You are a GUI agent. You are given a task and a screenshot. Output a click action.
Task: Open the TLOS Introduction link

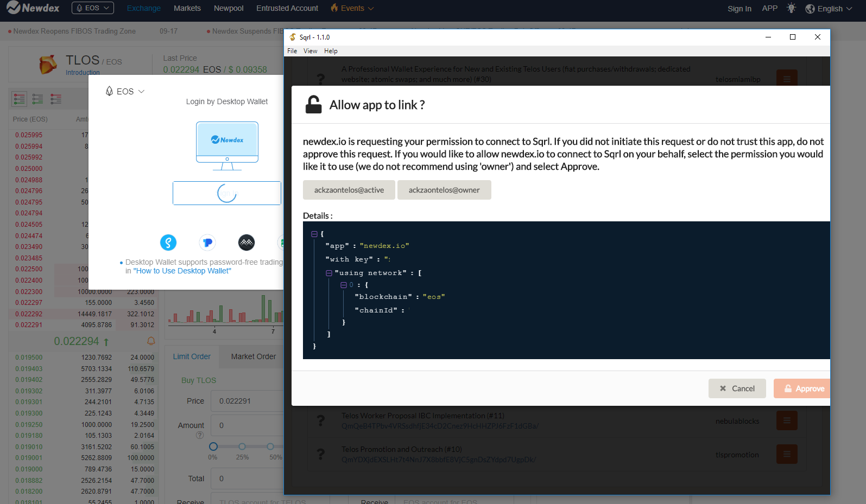click(x=83, y=73)
